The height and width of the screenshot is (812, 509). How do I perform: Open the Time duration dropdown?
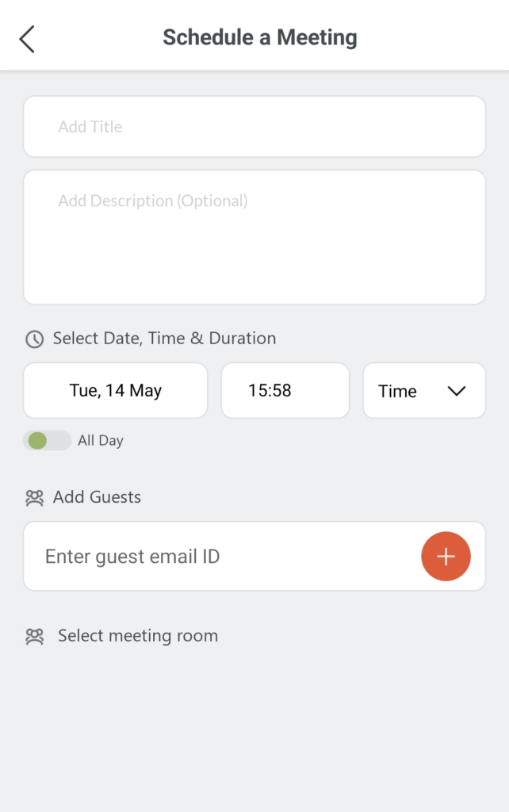[x=423, y=391]
